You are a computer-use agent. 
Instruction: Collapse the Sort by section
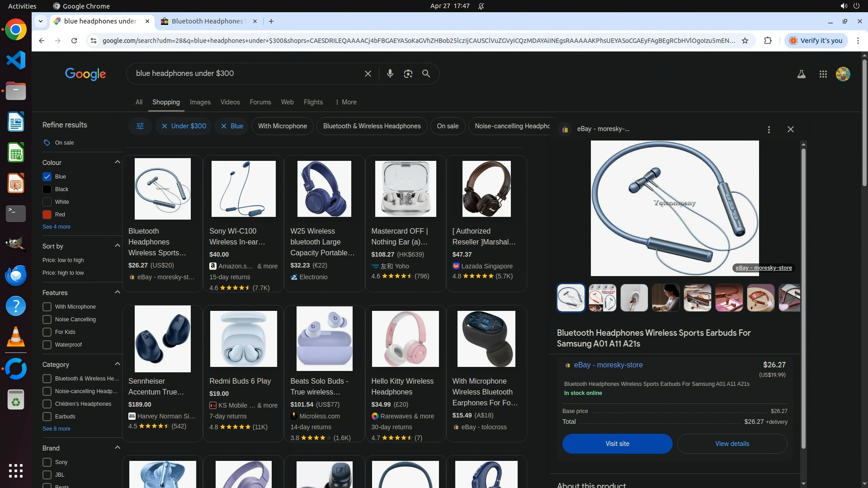point(117,246)
